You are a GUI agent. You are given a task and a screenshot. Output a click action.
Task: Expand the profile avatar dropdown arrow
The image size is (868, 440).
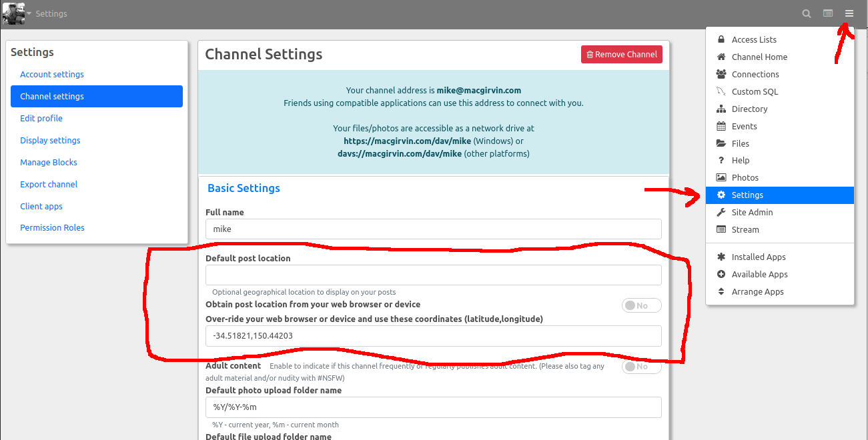29,14
